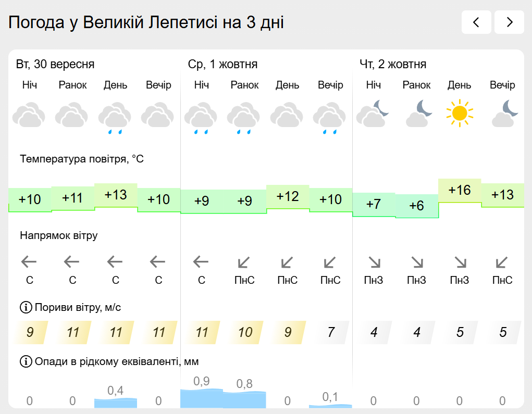Select the +6 temperature cell on Thursday
532x414 pixels.
(x=417, y=206)
